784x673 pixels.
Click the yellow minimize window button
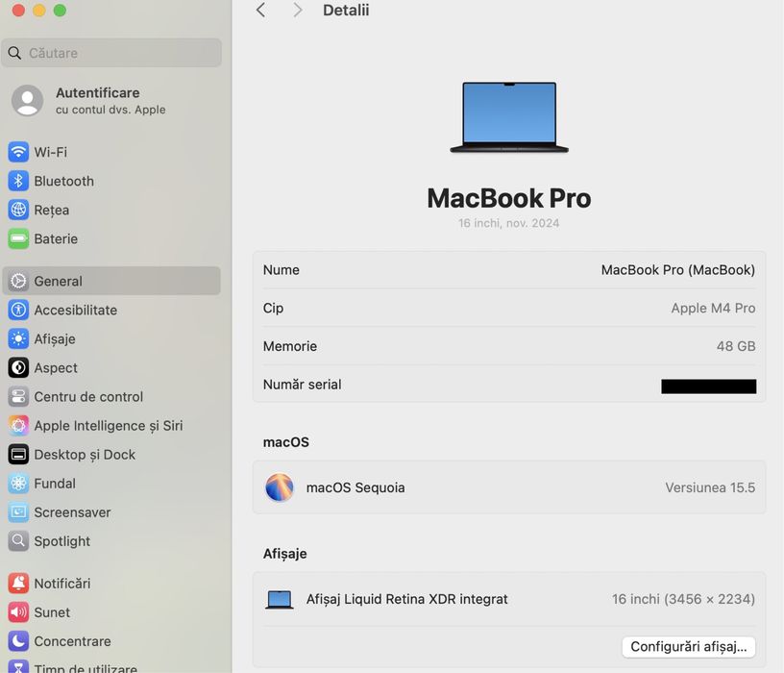pos(39,10)
